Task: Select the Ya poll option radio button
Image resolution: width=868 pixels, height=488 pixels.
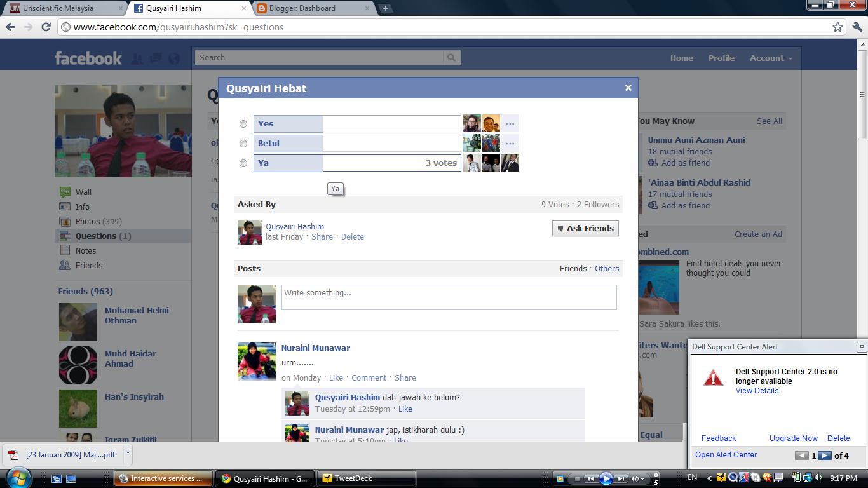Action: coord(243,163)
